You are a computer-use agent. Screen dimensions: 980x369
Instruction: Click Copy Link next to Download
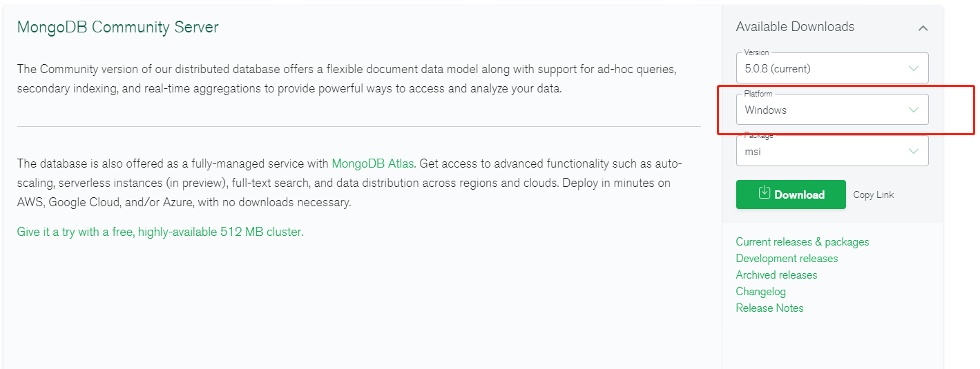(x=874, y=195)
